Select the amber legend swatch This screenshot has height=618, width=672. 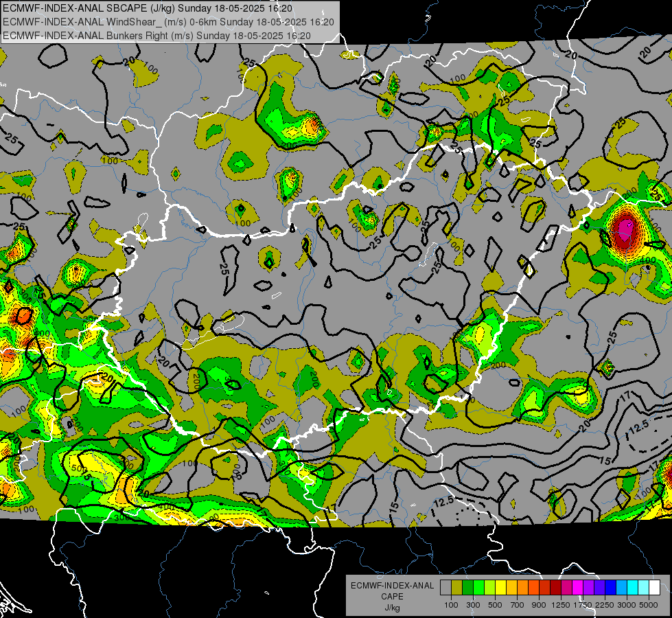point(511,587)
